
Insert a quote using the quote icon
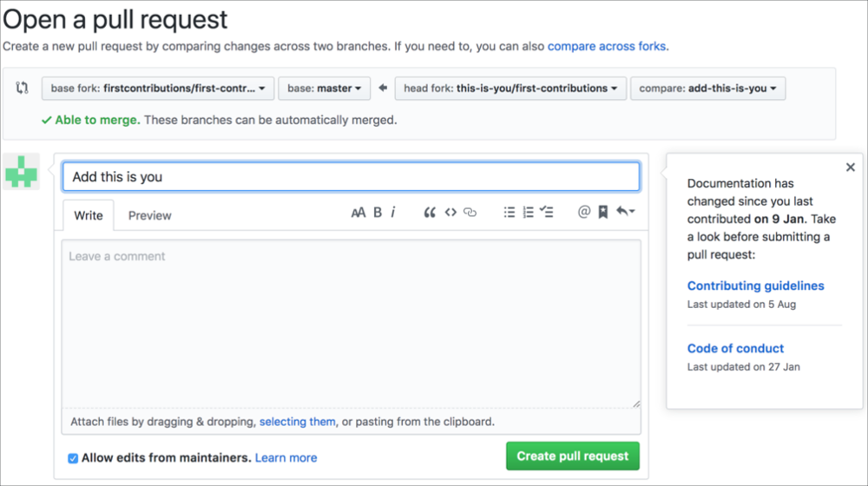(430, 213)
